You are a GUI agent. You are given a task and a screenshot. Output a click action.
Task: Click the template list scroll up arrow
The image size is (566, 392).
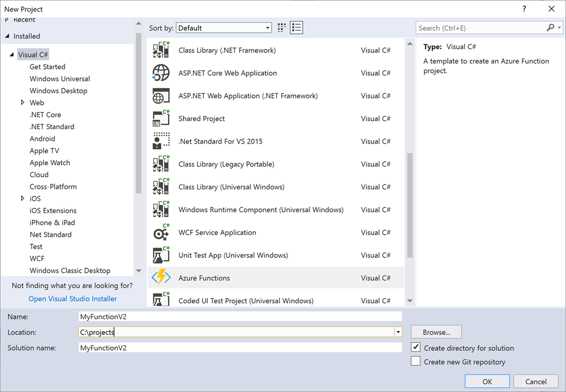pos(410,43)
